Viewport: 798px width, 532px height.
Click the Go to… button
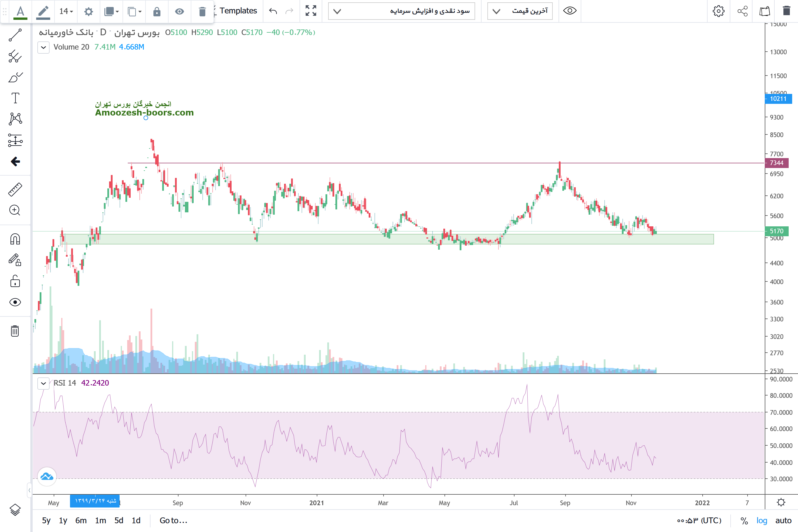click(173, 520)
